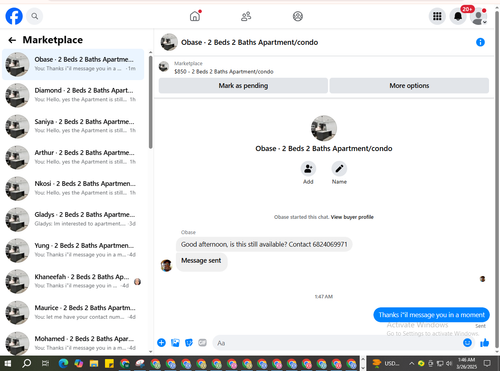Open the account profile avatar menu

coord(479,16)
